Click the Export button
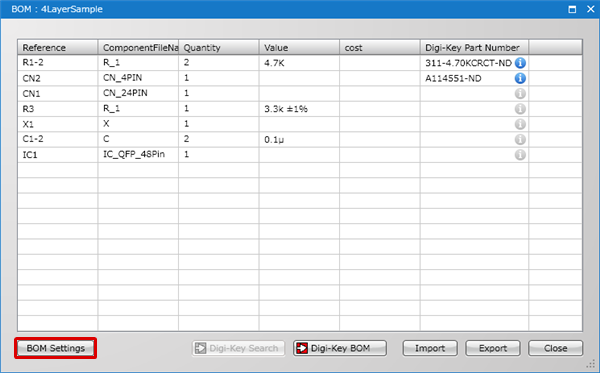 point(492,348)
